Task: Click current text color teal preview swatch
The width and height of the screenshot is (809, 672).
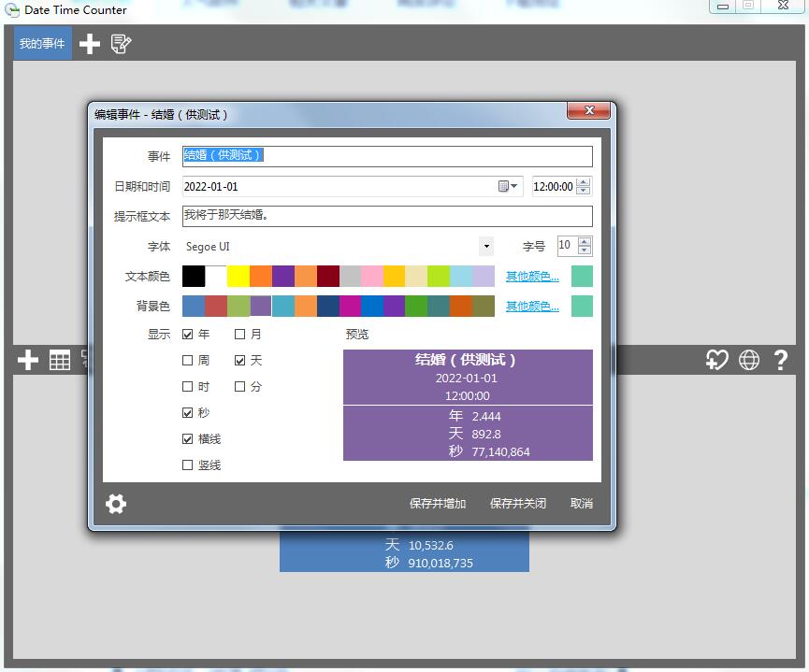Action: click(582, 277)
